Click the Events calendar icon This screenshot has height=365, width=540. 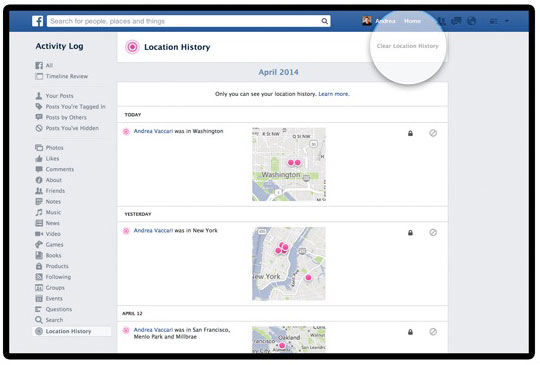click(x=39, y=299)
